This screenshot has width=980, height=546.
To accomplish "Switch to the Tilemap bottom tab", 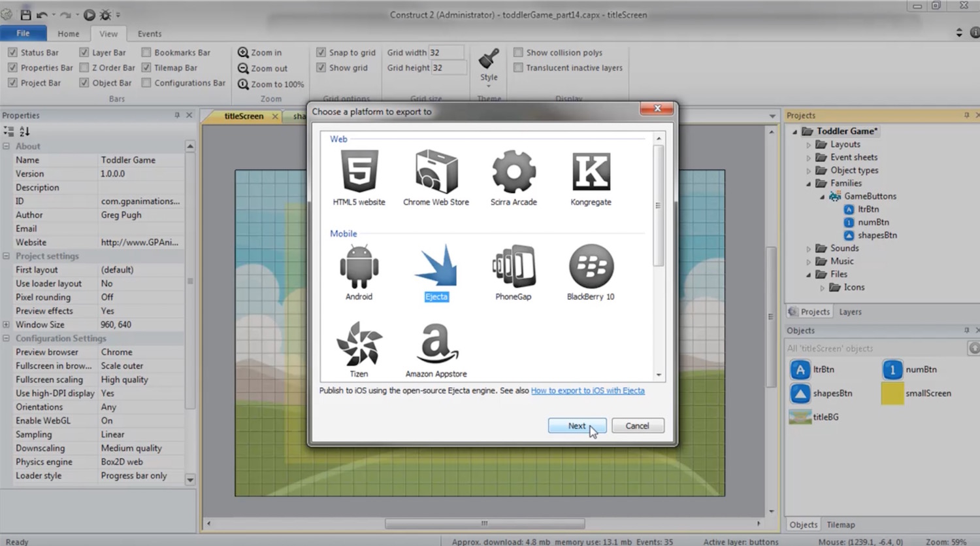I will (x=841, y=524).
